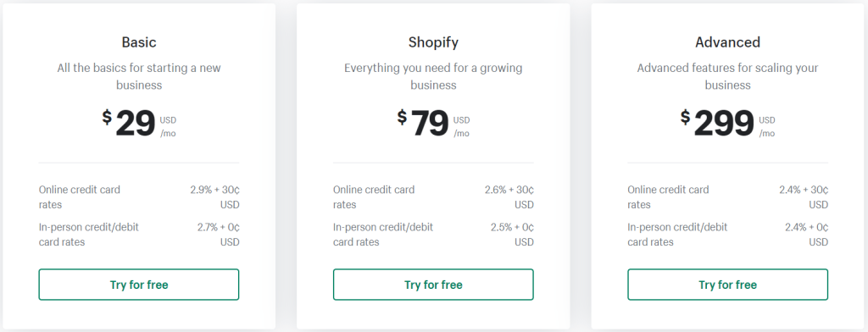Click Shopify plan's 2.6% + 30¢ online rate

click(509, 197)
